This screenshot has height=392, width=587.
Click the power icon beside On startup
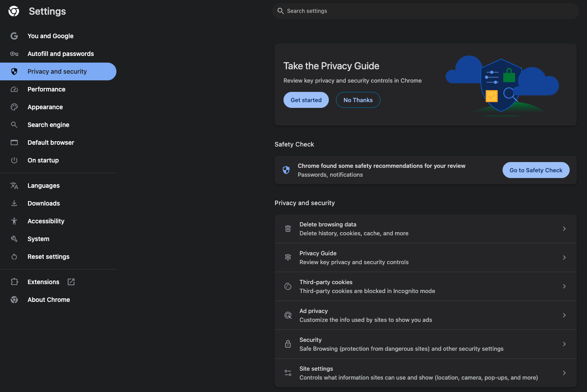(14, 160)
